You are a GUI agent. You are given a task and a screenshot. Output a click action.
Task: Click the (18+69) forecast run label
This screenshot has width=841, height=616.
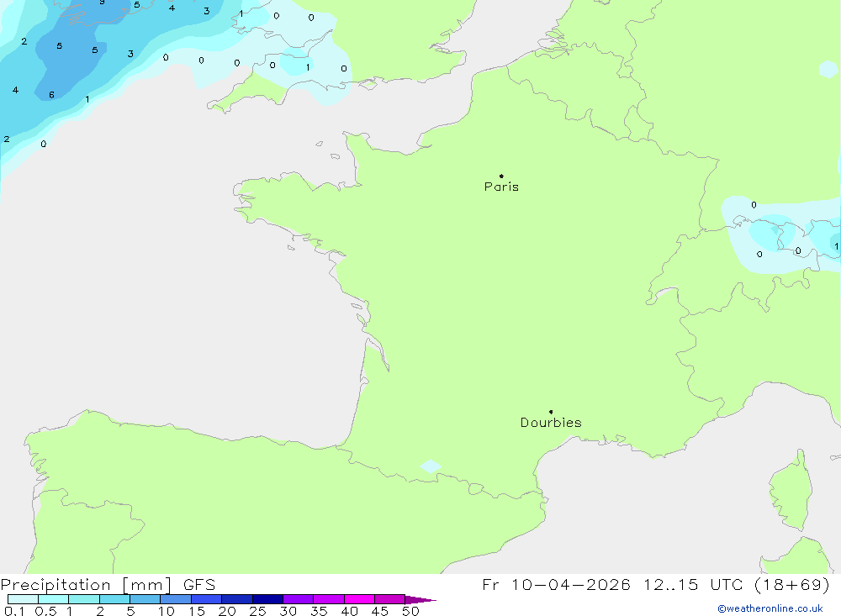791,584
